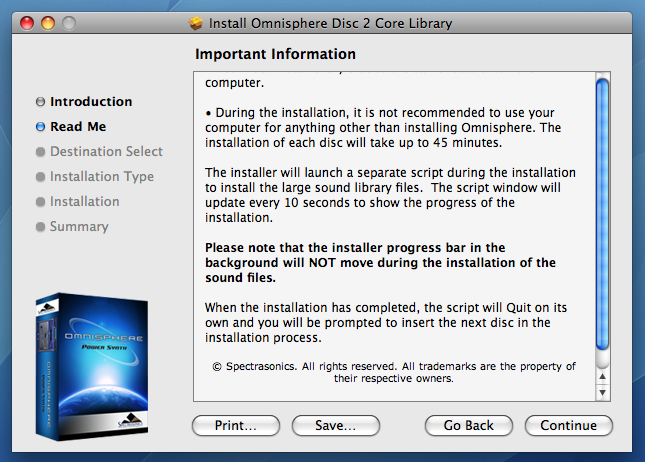Click the scroll down arrow

click(x=603, y=392)
